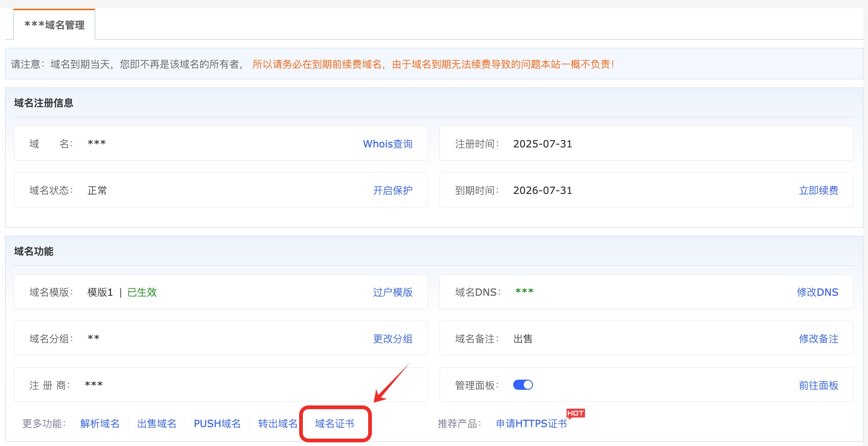This screenshot has width=868, height=446.
Task: Open the highlighted 域名证书 link
Action: pos(335,423)
